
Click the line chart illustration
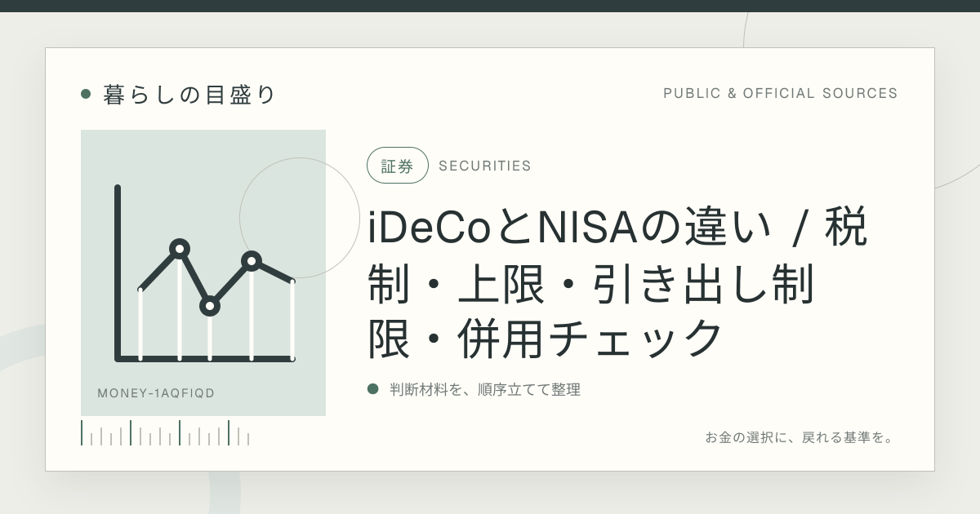tap(204, 273)
